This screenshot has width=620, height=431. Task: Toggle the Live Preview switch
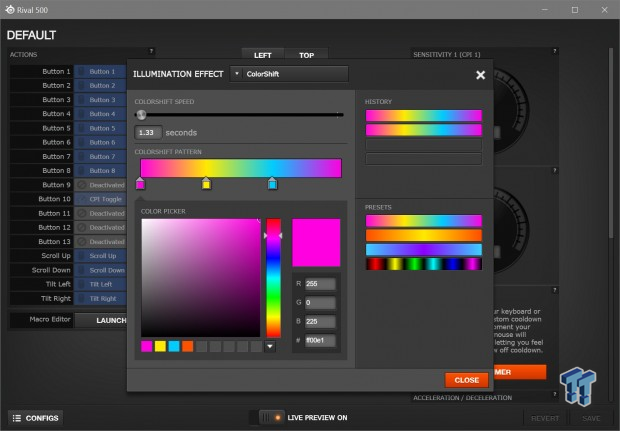(272, 418)
